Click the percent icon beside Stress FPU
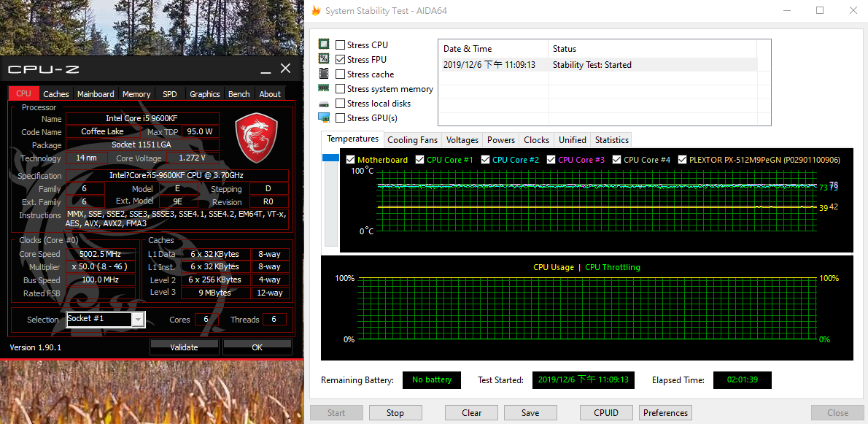The width and height of the screenshot is (868, 424). point(324,58)
